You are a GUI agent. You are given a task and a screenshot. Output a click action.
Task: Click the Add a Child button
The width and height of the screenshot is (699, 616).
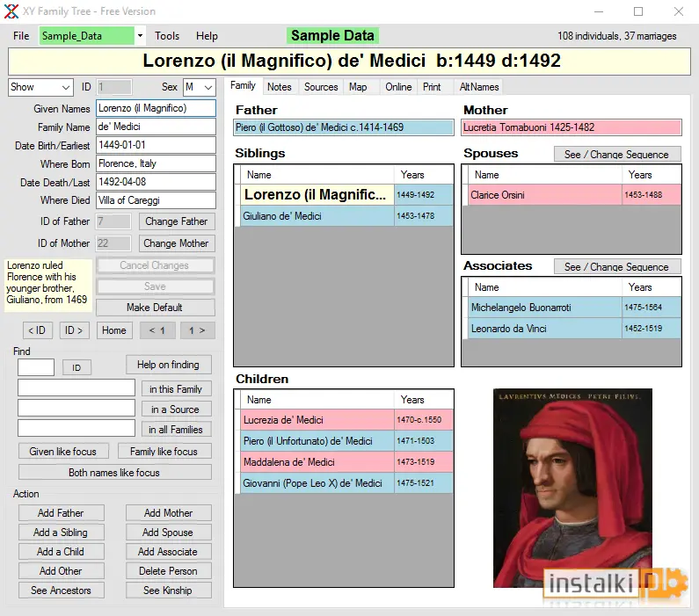point(61,552)
